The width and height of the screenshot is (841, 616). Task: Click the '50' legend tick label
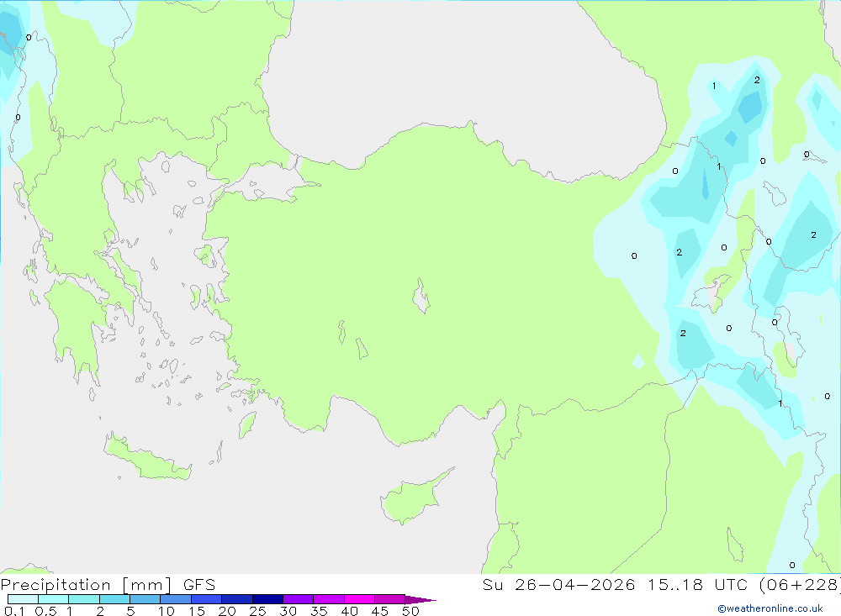coord(410,611)
